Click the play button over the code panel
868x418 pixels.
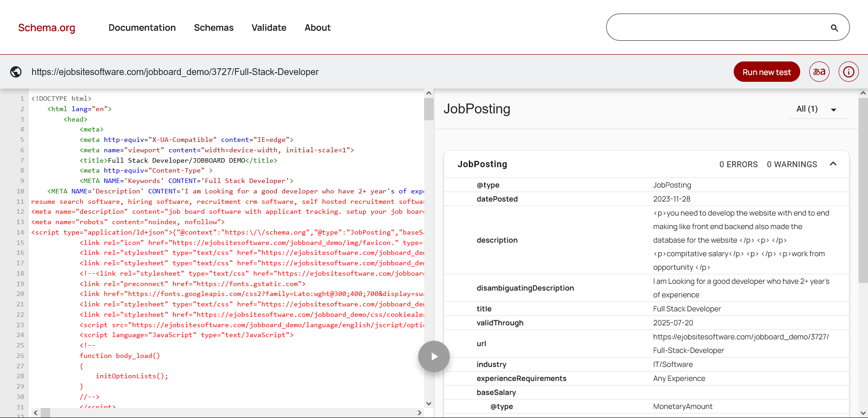point(434,356)
